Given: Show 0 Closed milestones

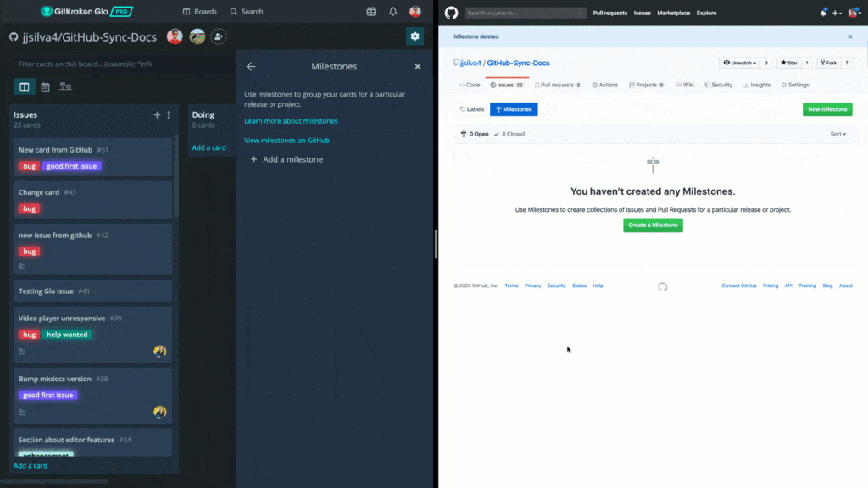Looking at the screenshot, I should coord(509,134).
